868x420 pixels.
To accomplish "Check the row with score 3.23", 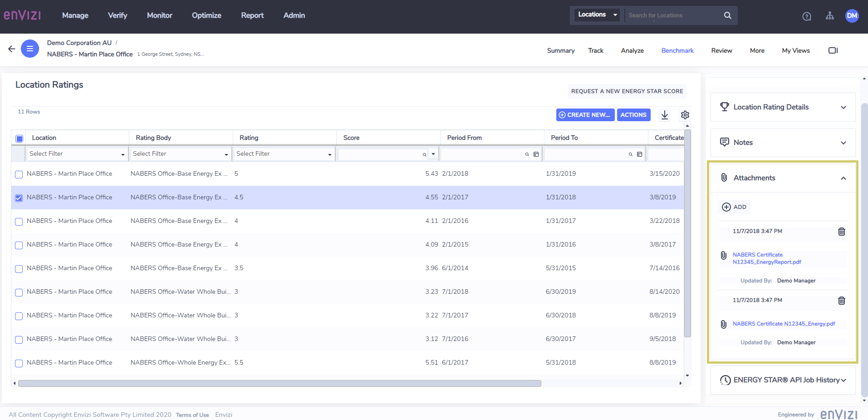I will point(19,292).
